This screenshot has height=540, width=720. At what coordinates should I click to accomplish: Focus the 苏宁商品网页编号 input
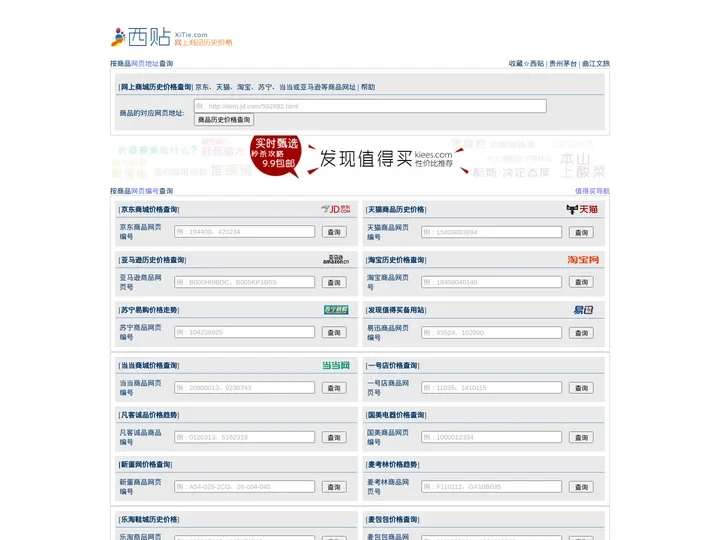(244, 332)
